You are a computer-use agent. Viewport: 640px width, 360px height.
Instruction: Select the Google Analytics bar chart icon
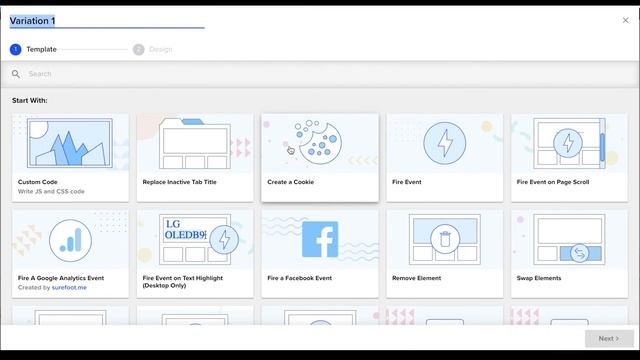pos(70,240)
